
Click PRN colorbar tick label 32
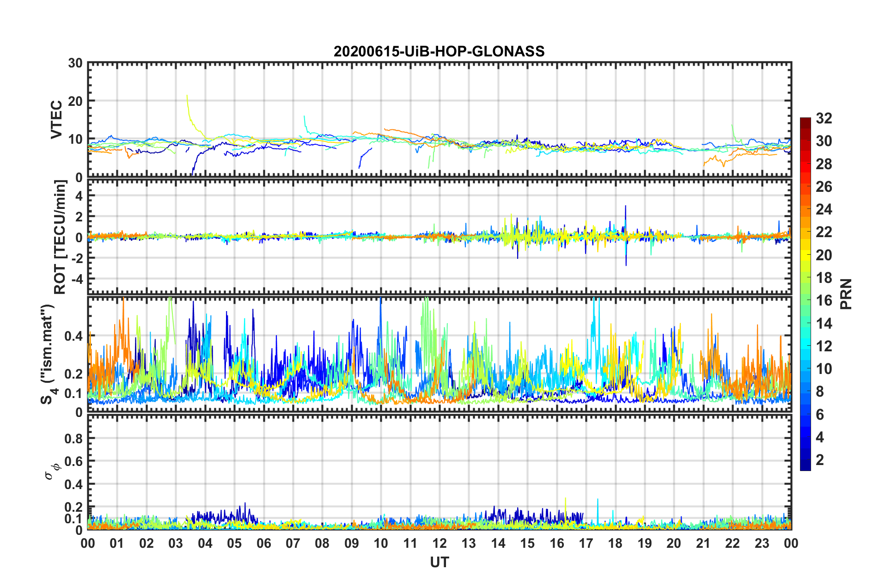click(824, 118)
